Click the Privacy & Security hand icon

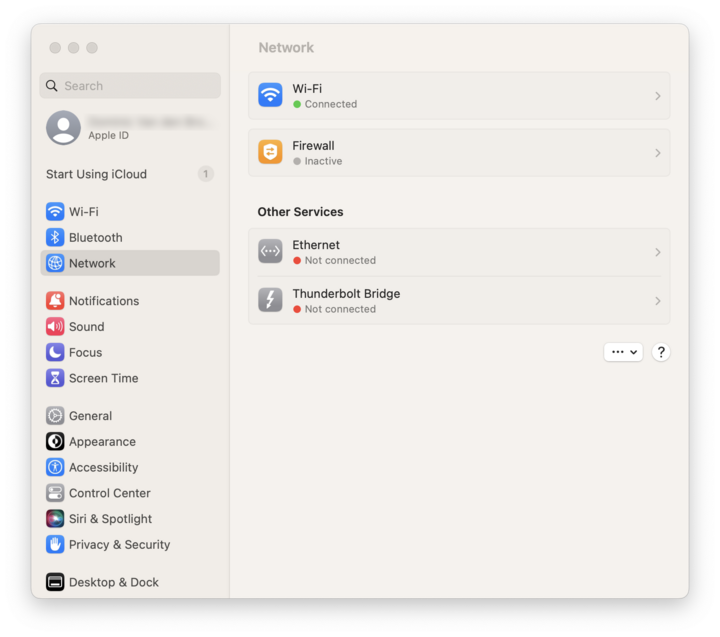tap(55, 545)
